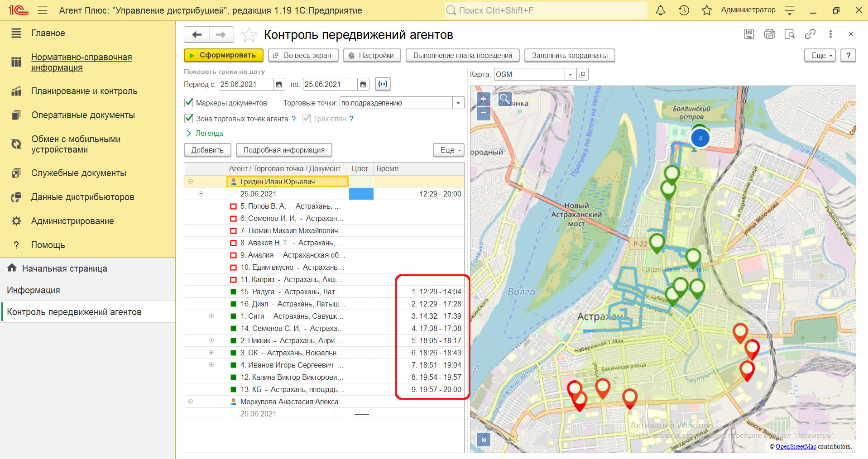Click Подробная информация button
The image size is (868, 459).
(x=284, y=150)
